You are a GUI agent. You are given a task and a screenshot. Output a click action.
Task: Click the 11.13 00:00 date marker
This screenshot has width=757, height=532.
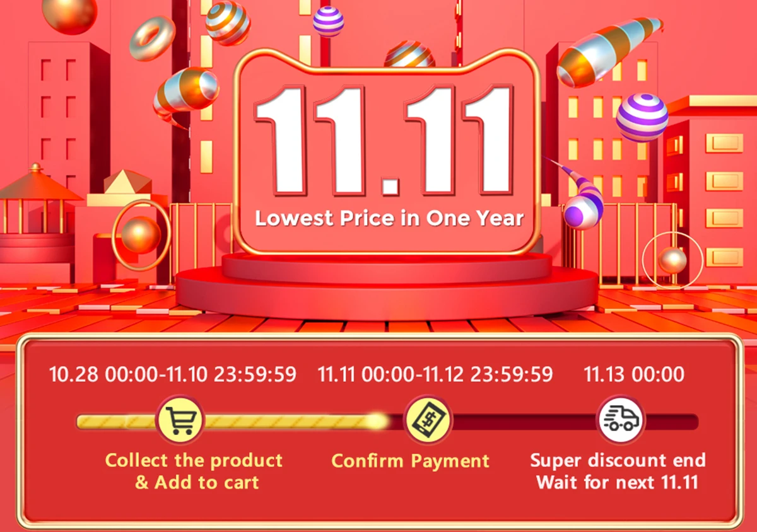[x=633, y=374]
